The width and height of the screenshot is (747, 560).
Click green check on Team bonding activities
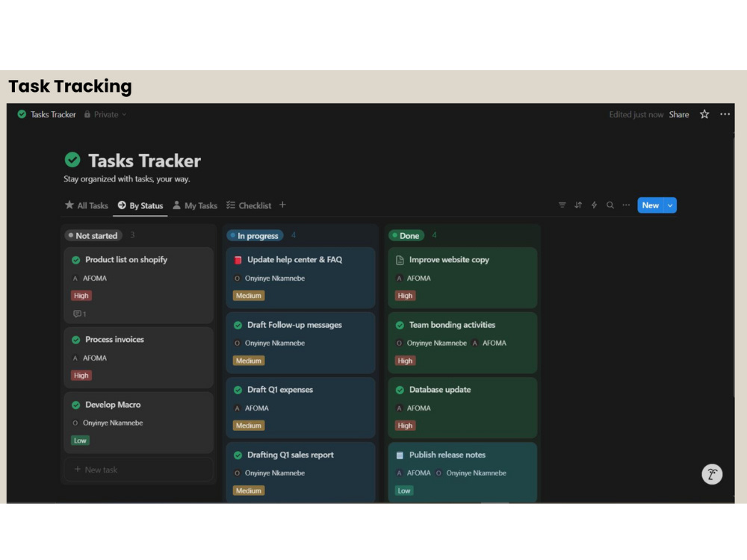(x=400, y=326)
